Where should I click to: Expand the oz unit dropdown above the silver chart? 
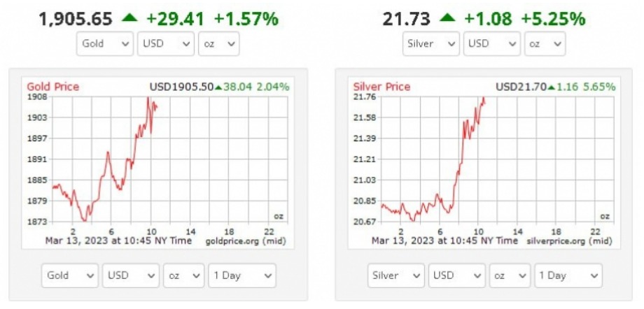(x=544, y=43)
